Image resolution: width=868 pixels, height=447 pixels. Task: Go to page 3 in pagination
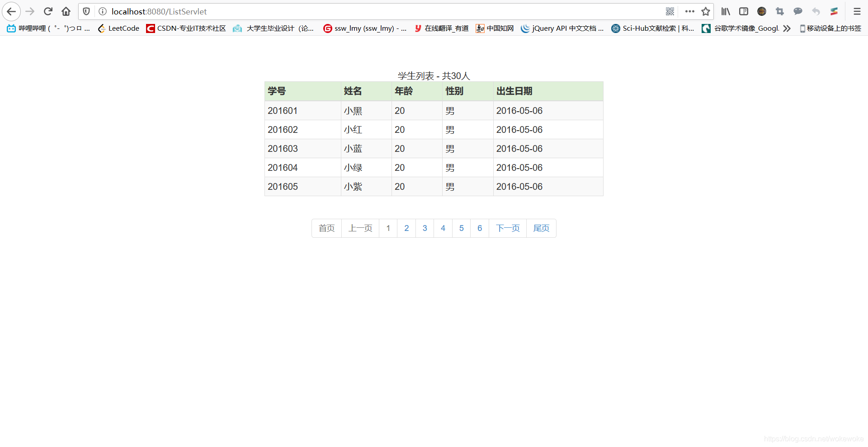(425, 228)
